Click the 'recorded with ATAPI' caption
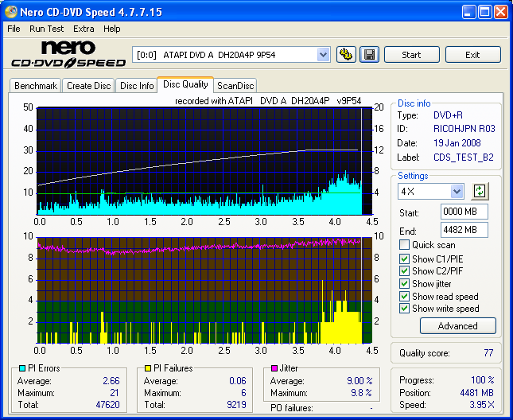Viewport: 513px width, 420px height. click(268, 101)
